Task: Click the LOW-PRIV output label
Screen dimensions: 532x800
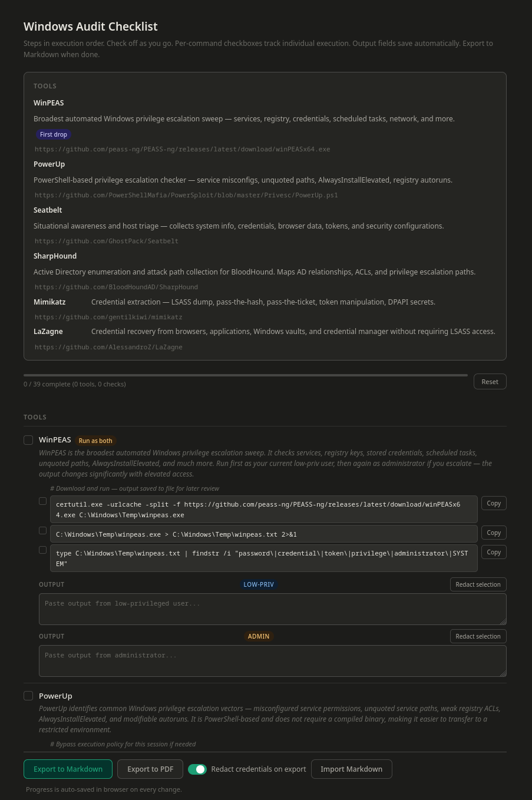Action: click(x=259, y=584)
